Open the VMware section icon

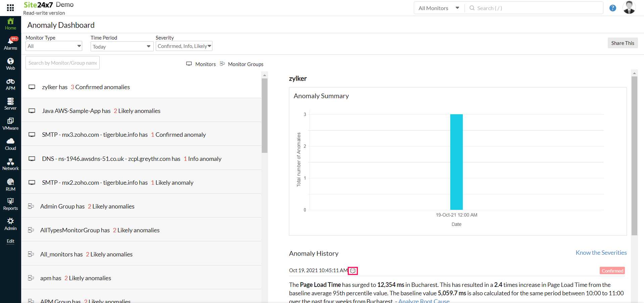10,124
